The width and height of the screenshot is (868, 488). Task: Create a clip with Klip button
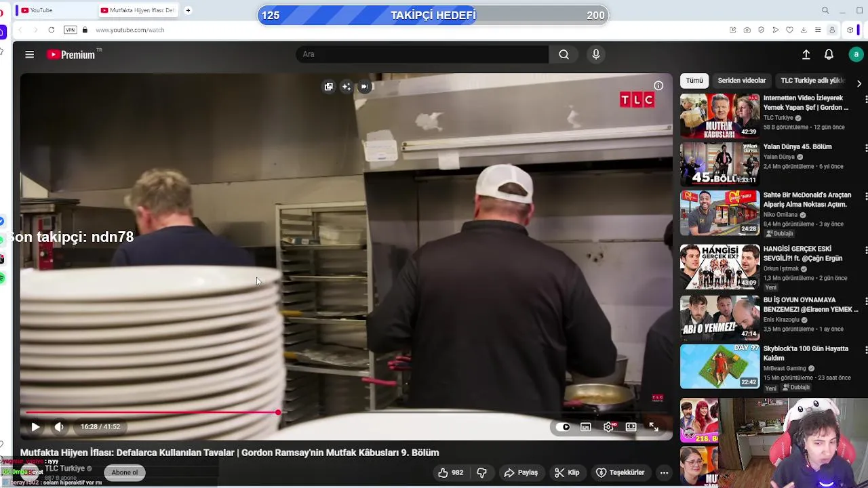(x=566, y=472)
